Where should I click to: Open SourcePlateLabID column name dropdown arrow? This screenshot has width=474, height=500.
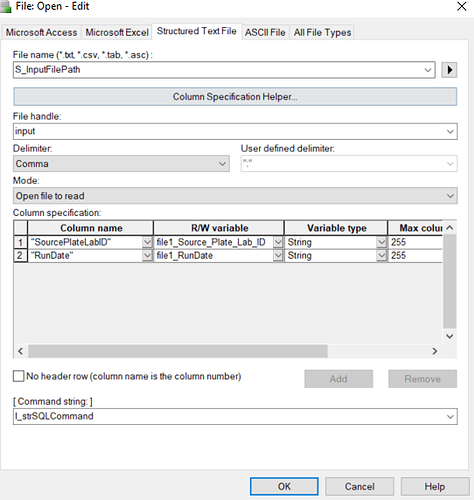click(x=147, y=242)
